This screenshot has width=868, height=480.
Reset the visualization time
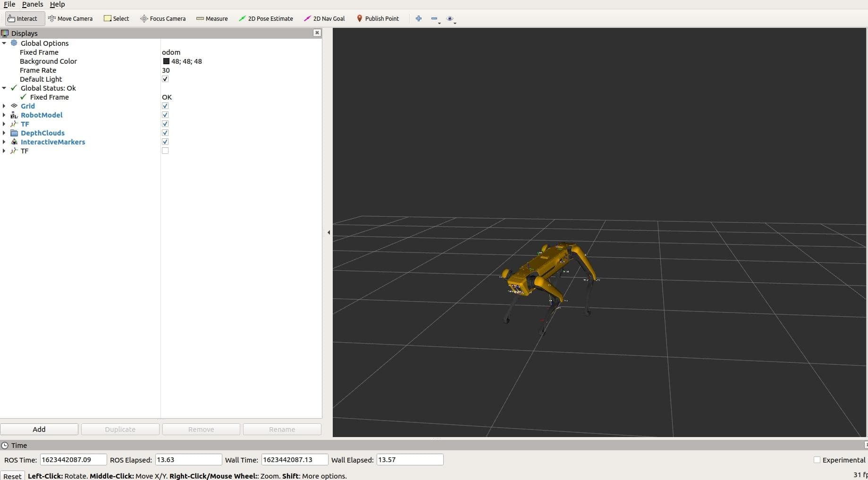click(12, 476)
